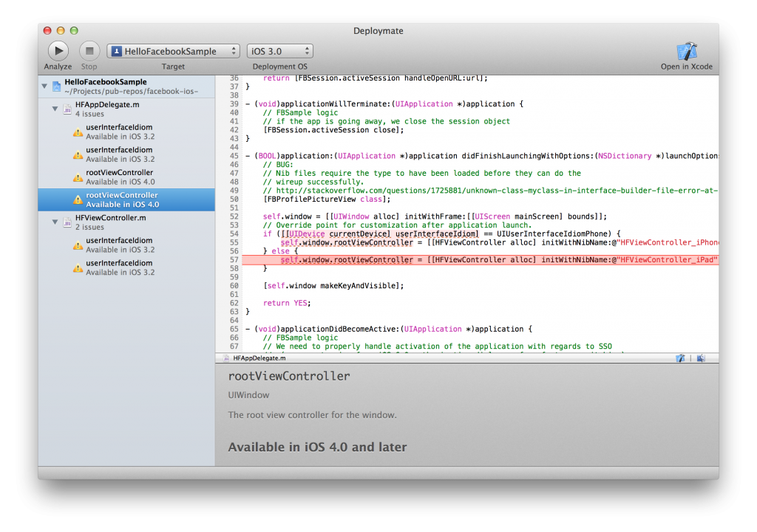This screenshot has width=757, height=532.
Task: Select last userInterfaceIdiom issue under HFViewController.m
Action: click(x=126, y=267)
